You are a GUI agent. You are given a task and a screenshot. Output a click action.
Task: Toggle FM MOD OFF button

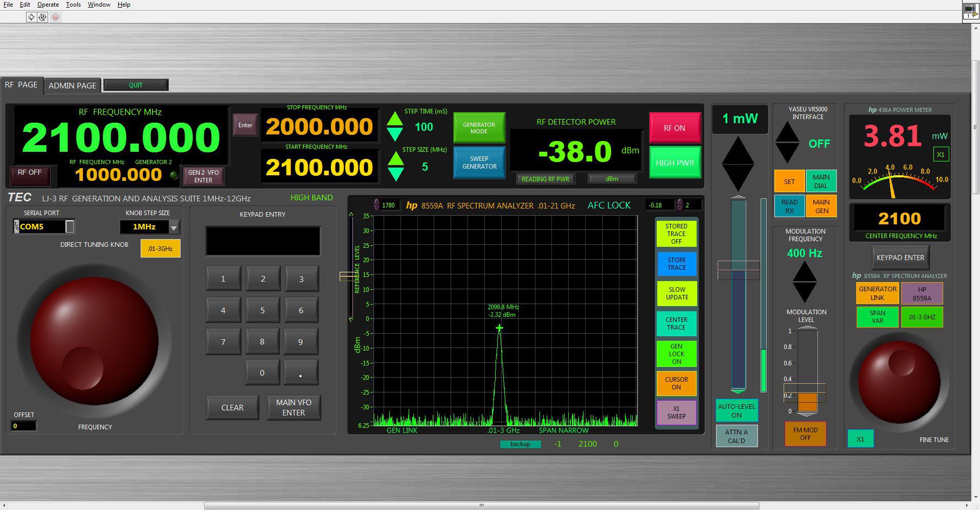(805, 434)
